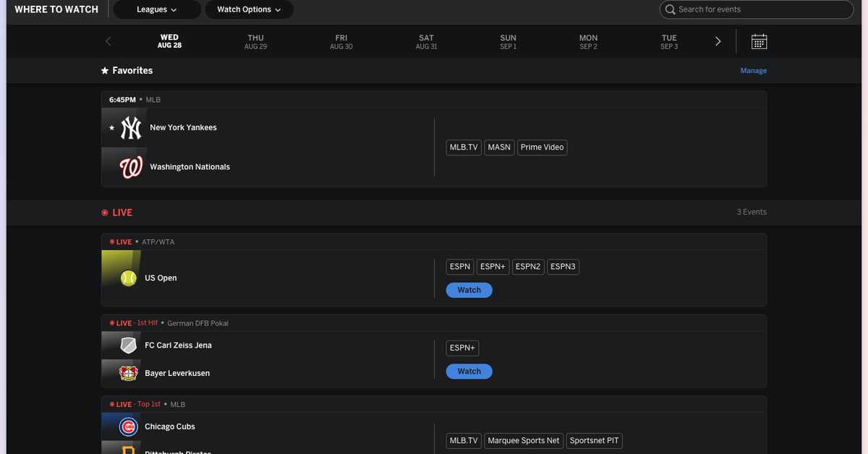
Task: Click the Washington Nationals logo
Action: [131, 167]
